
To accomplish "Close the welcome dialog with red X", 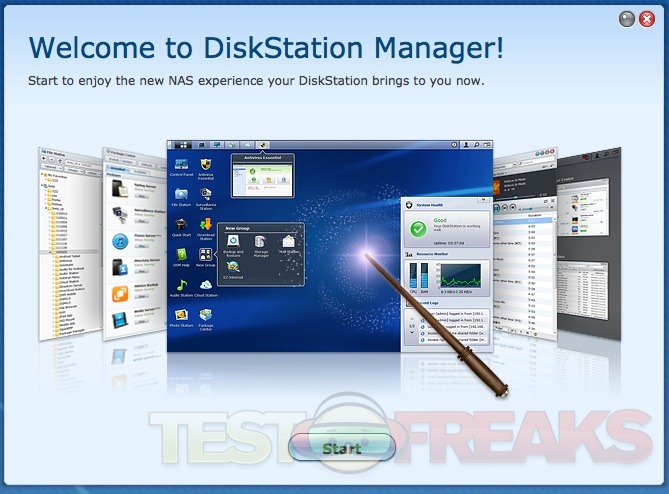I will (648, 18).
